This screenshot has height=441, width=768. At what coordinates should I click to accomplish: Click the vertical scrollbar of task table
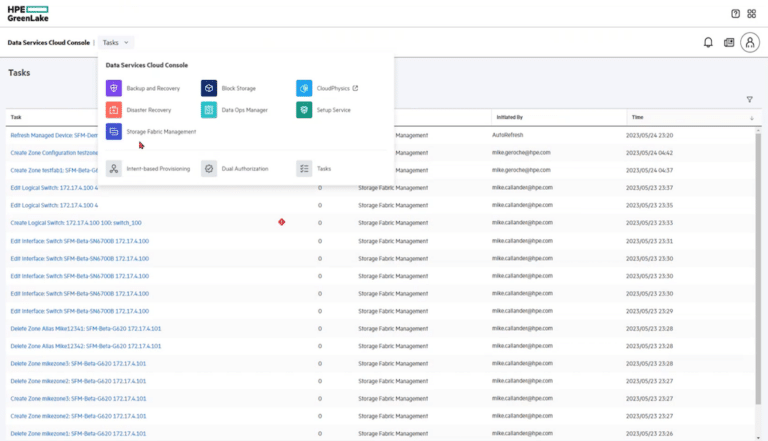(x=758, y=267)
